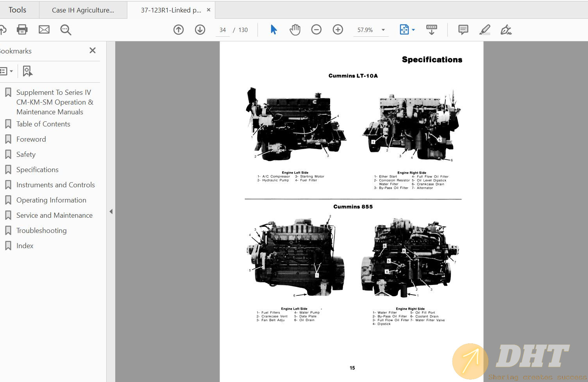Viewport: 588px width, 382px height.
Task: Open Table of Contents bookmark
Action: point(43,124)
